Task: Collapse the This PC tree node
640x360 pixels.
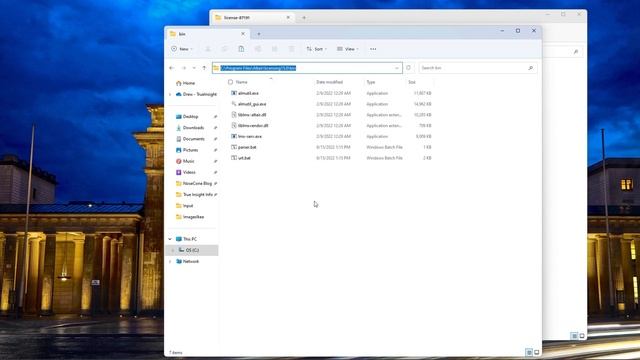Action: [170, 239]
